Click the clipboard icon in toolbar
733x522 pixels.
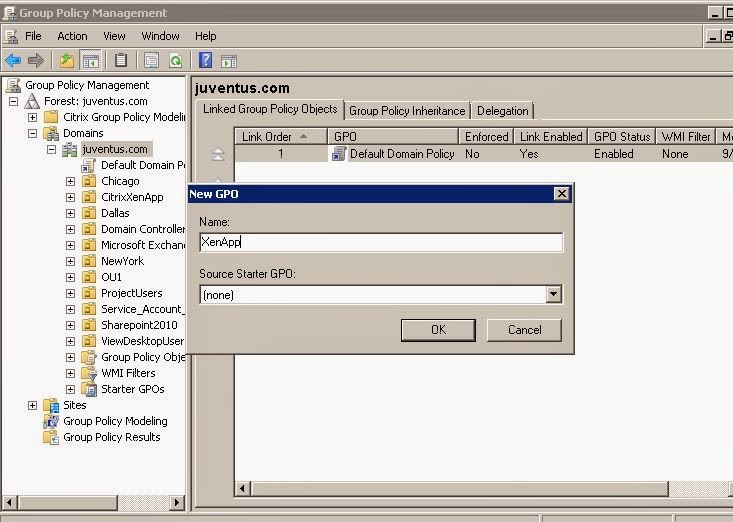121,60
